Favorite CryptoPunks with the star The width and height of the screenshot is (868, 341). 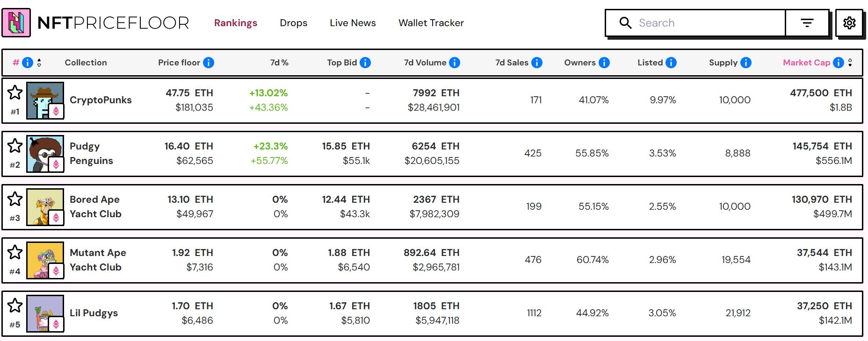click(15, 92)
